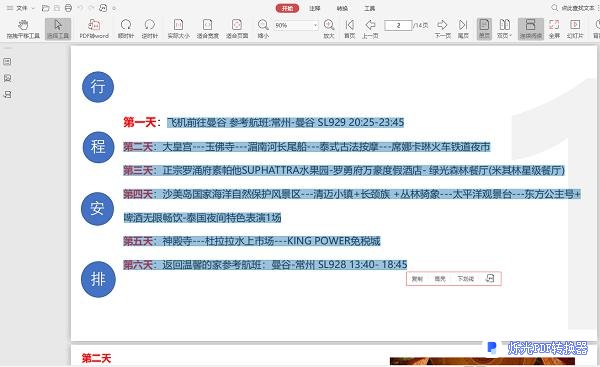Zoom out with the magnifier minus icon
600x367 pixels.
263,29
